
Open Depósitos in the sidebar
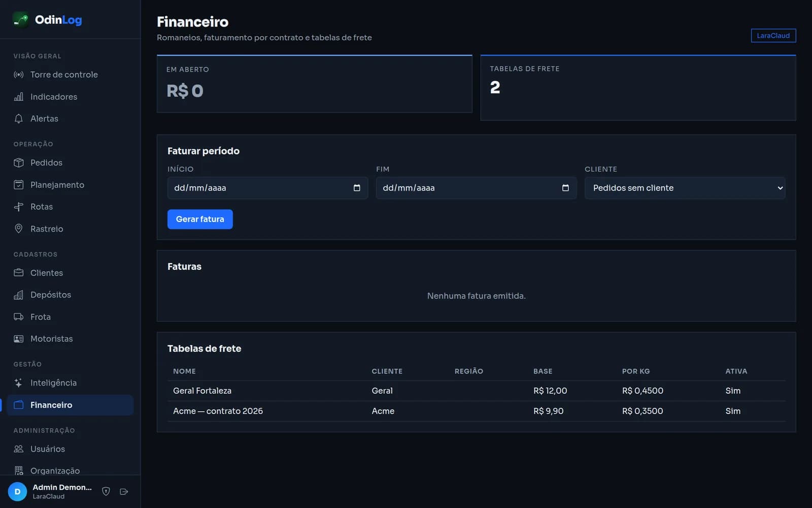click(70, 295)
